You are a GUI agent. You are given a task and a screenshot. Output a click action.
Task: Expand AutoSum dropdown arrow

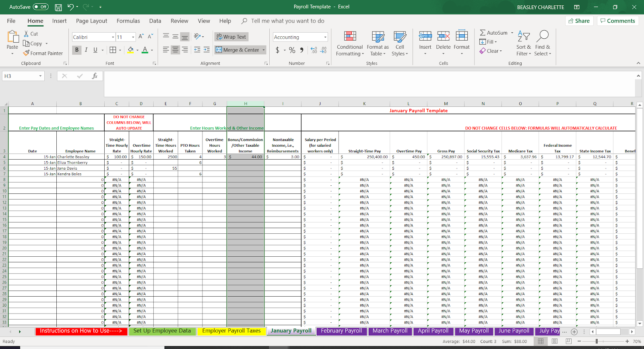[x=512, y=33]
